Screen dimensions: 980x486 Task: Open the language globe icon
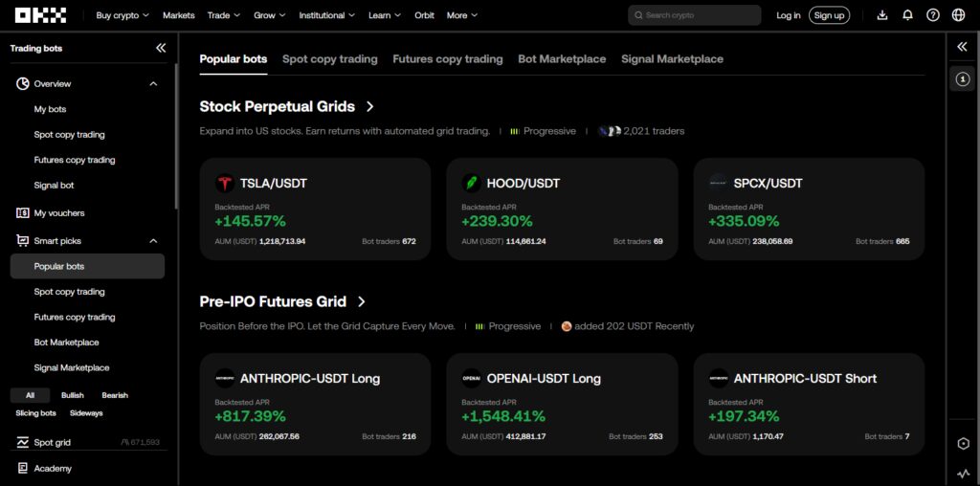tap(958, 15)
